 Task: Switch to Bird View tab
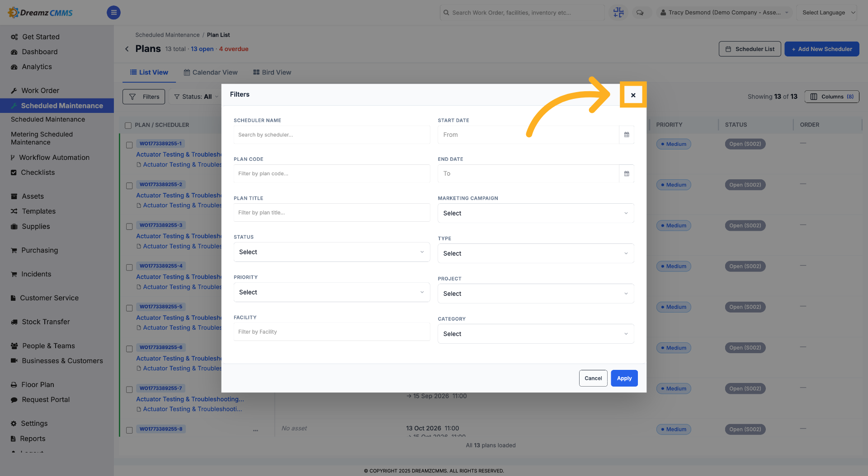[x=272, y=72]
